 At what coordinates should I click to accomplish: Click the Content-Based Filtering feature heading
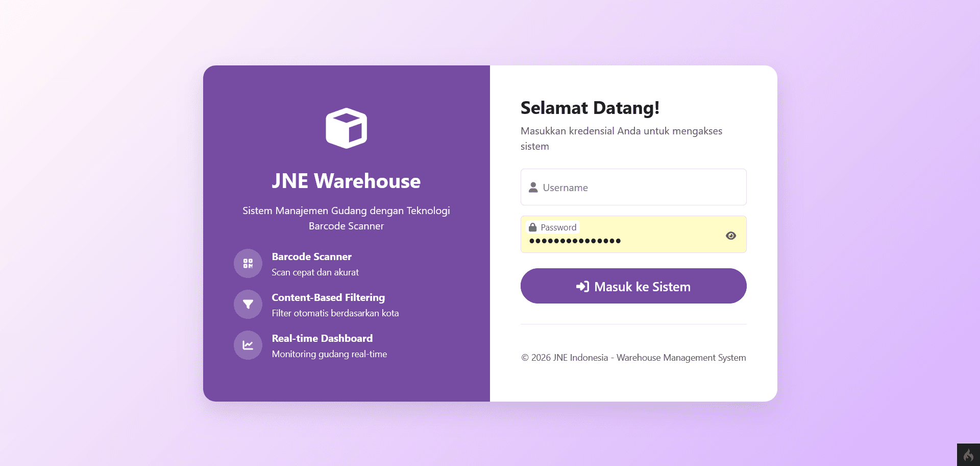click(x=328, y=297)
